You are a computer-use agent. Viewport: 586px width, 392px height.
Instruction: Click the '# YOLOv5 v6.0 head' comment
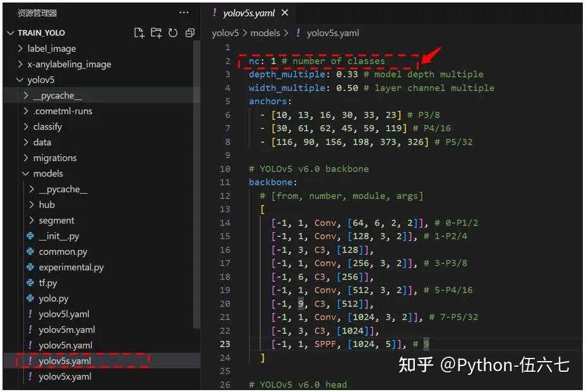point(298,384)
